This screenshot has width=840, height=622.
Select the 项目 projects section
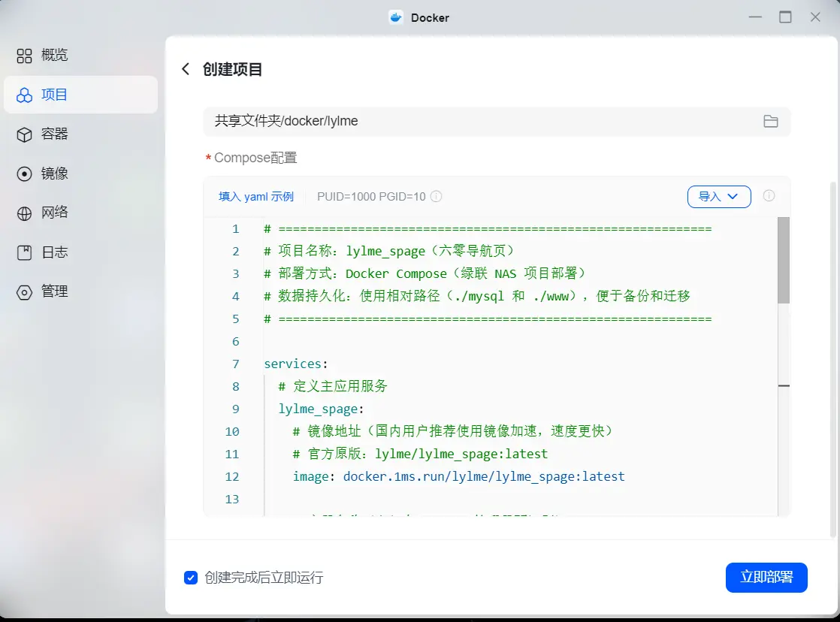[80, 95]
